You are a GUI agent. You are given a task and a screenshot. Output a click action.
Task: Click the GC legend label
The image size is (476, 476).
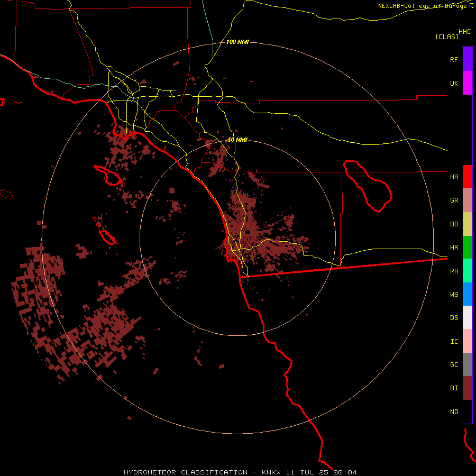pos(454,364)
